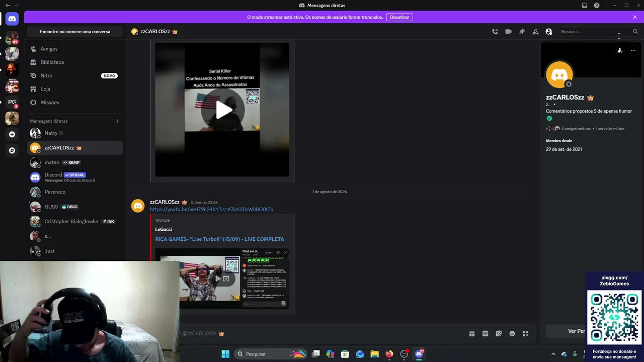Open Missões page
The height and width of the screenshot is (362, 644).
click(75, 103)
